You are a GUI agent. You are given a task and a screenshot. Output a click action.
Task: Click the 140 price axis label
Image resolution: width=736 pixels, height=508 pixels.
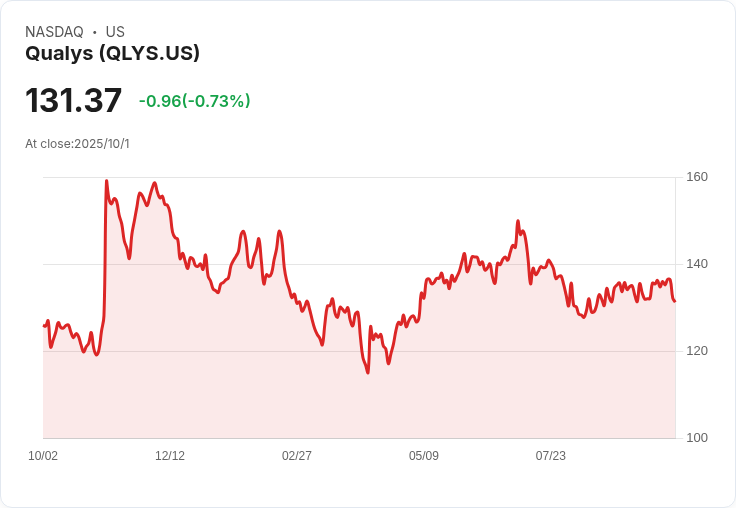click(697, 264)
